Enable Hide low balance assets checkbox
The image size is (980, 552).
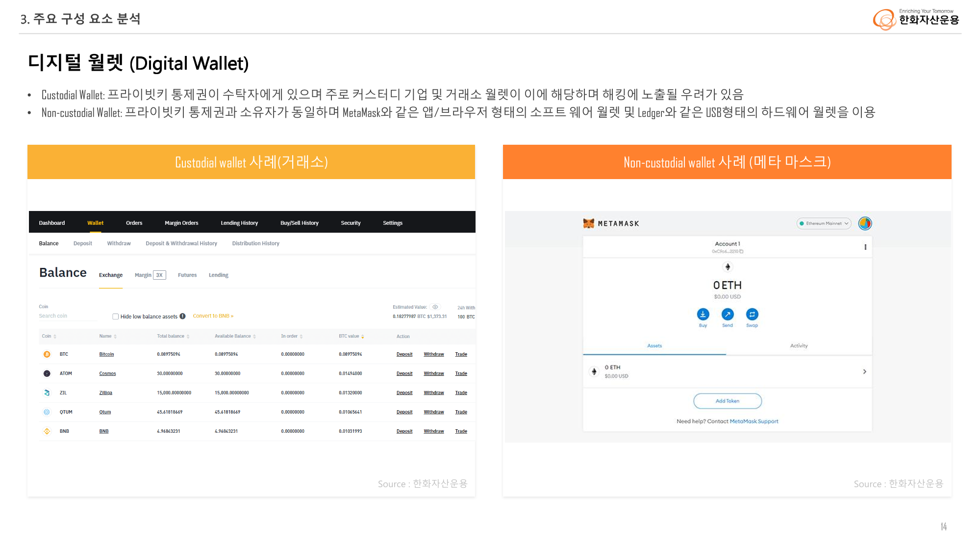coord(116,316)
